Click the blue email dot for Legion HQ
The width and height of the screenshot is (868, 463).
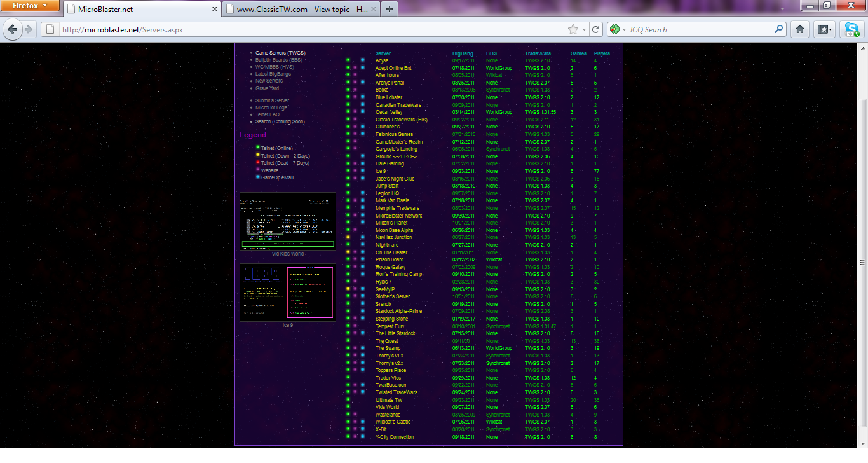point(363,193)
